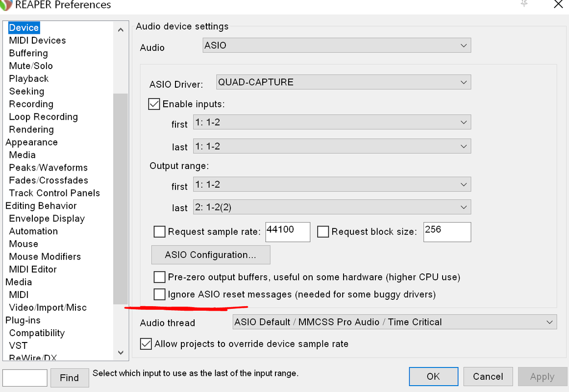The image size is (569, 392).
Task: Open the Recording preferences page
Action: pyautogui.click(x=31, y=104)
